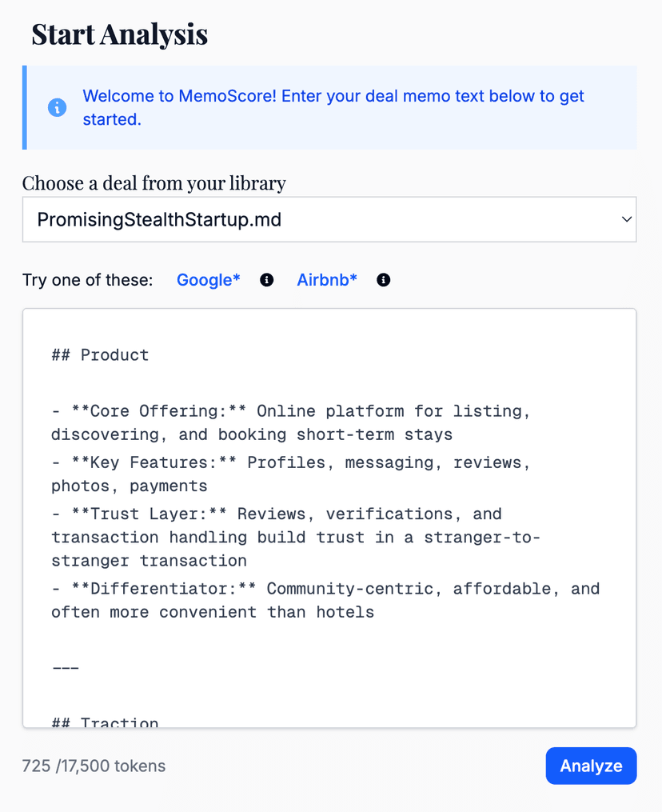Click the 725/17,500 token counter
Viewport: 662px width, 812px height.
click(93, 766)
